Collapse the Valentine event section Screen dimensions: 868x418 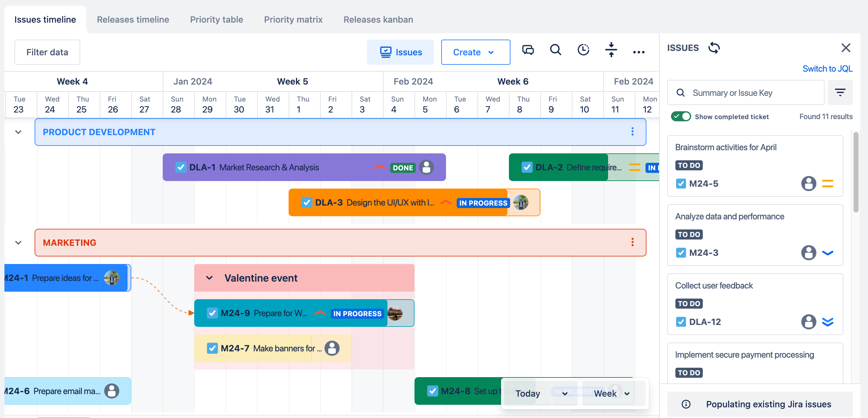(209, 278)
